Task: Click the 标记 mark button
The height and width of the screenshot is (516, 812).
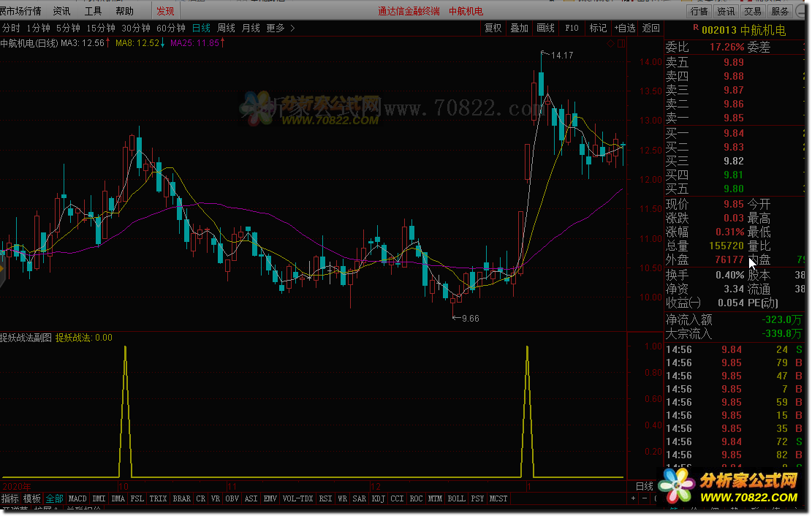Action: coord(598,28)
